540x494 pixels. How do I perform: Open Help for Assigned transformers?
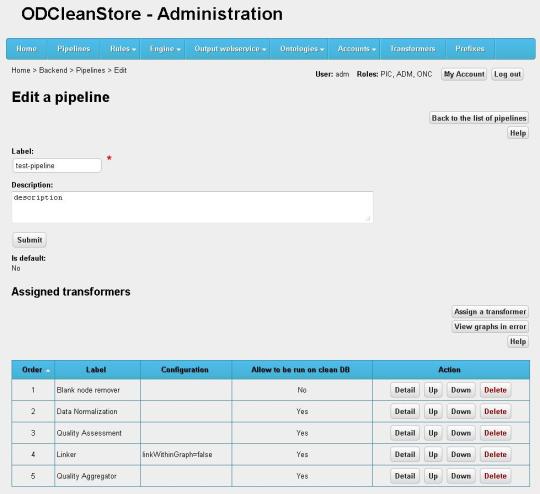click(x=518, y=341)
